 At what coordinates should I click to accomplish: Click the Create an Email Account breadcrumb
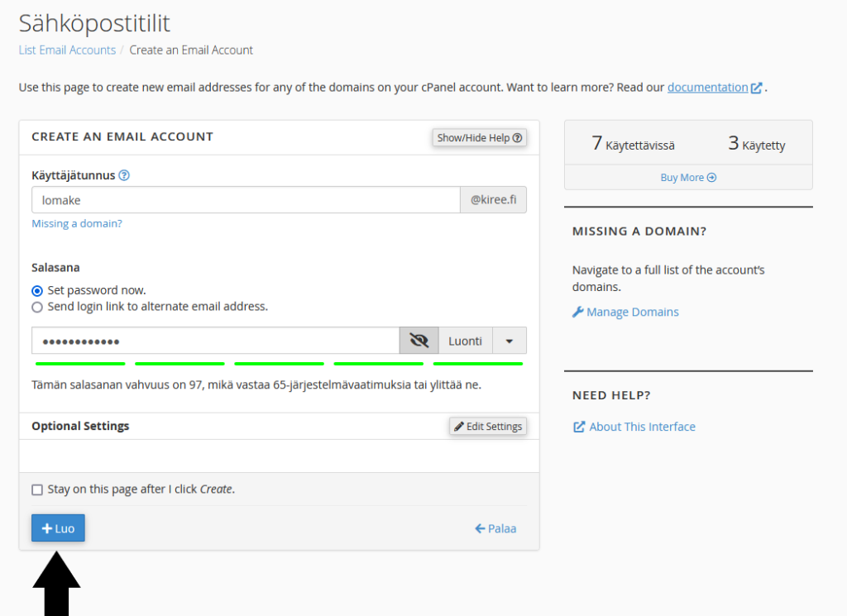click(x=191, y=50)
